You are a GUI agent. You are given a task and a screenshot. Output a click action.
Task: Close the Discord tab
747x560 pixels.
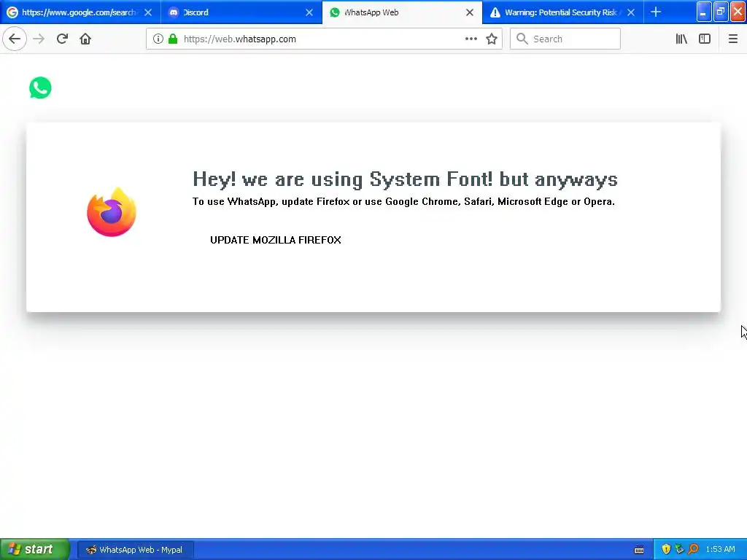[x=309, y=12]
